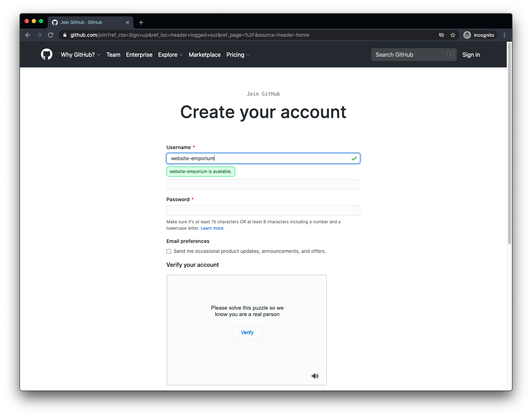Click the browser forward arrow
Image resolution: width=532 pixels, height=417 pixels.
pyautogui.click(x=39, y=35)
